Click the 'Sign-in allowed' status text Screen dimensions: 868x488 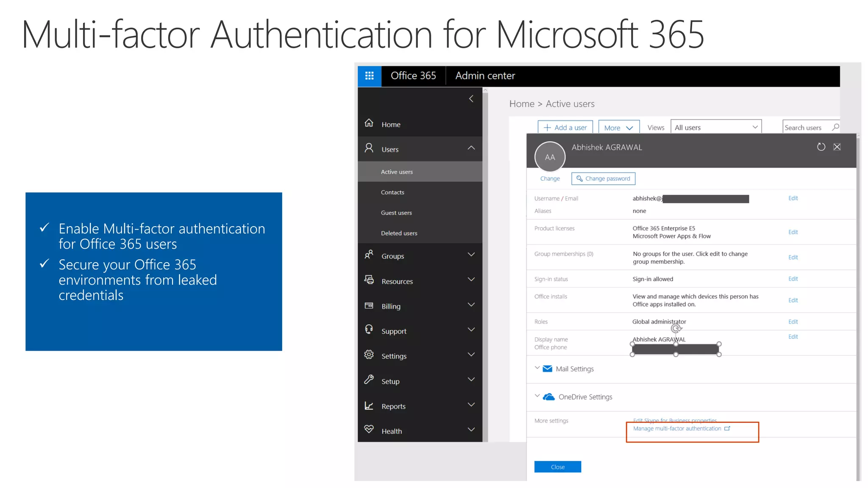pos(653,279)
